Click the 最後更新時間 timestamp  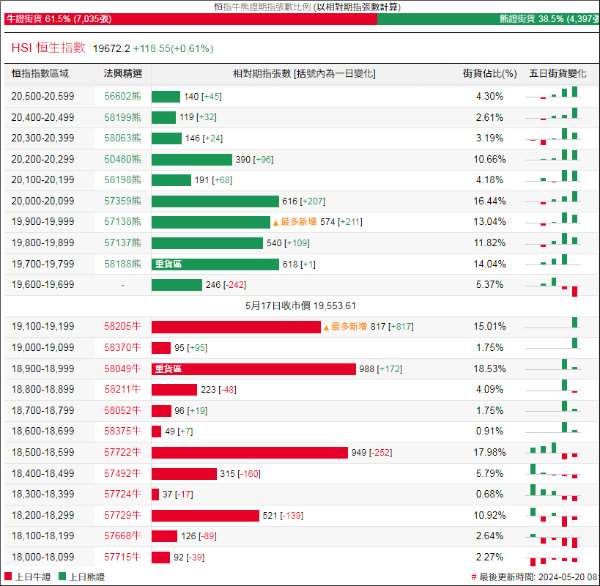click(535, 577)
